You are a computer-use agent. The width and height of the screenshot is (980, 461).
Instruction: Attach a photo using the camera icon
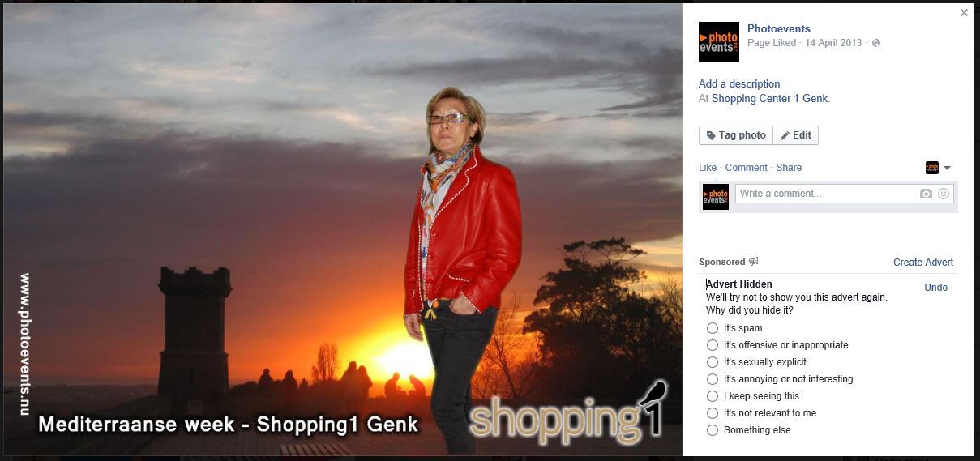(926, 194)
